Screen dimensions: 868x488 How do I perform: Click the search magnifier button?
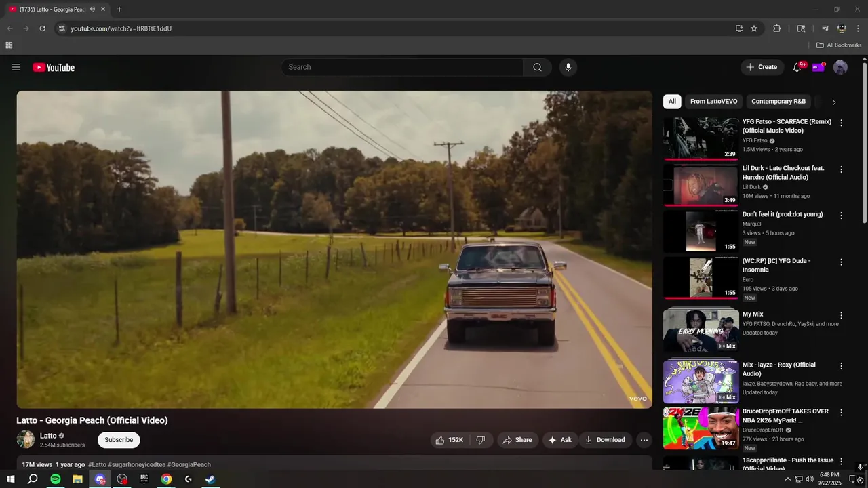[537, 67]
